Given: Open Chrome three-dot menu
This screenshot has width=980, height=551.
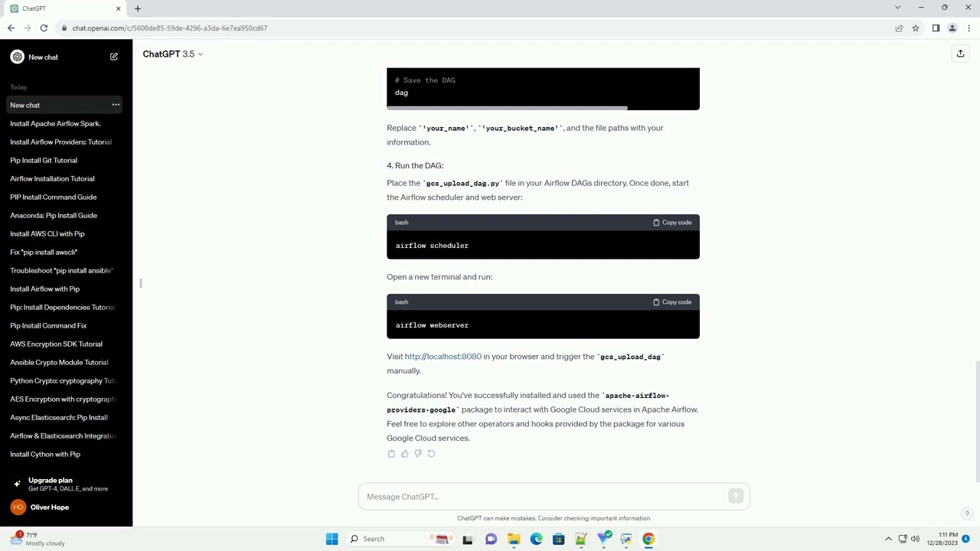Looking at the screenshot, I should point(969,28).
